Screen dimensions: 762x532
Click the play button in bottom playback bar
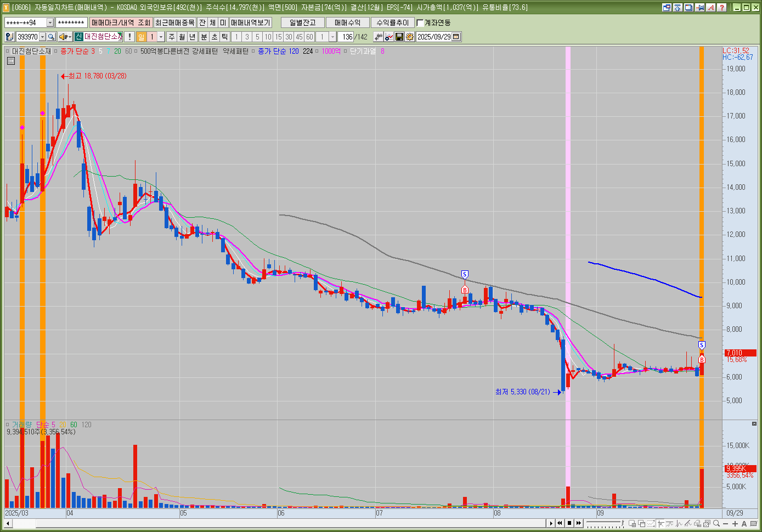pos(551,523)
